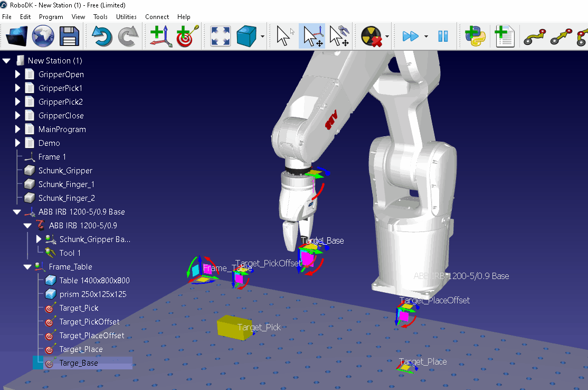Image resolution: width=588 pixels, height=390 pixels.
Task: Open the View menu
Action: [x=78, y=17]
